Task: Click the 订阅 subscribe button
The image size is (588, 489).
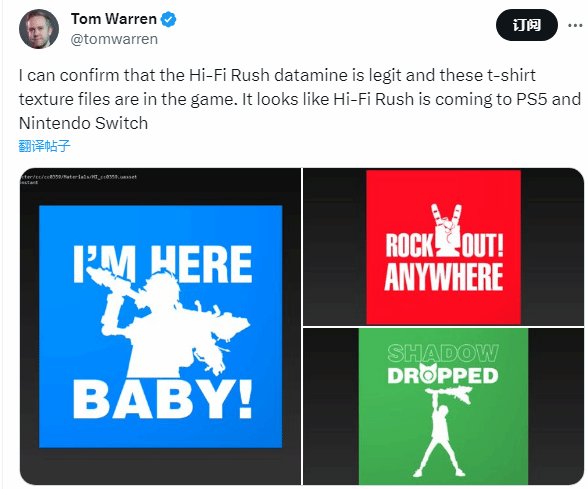Action: coord(527,25)
